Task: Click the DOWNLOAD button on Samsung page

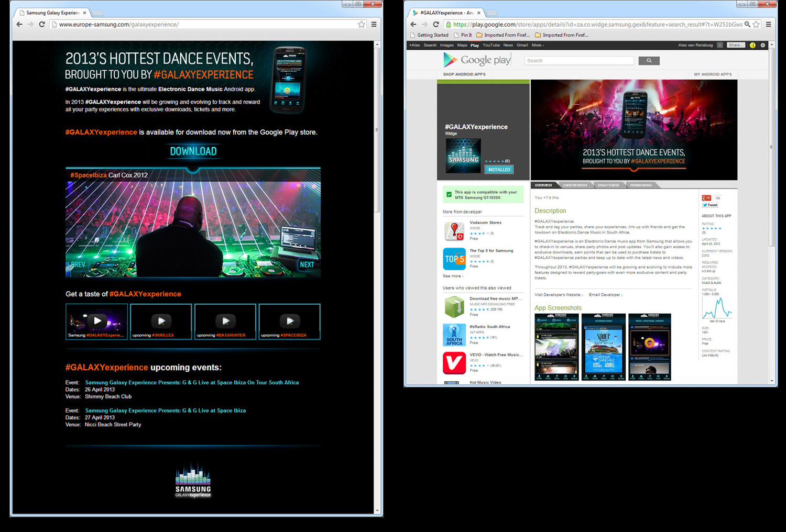Action: click(x=193, y=151)
